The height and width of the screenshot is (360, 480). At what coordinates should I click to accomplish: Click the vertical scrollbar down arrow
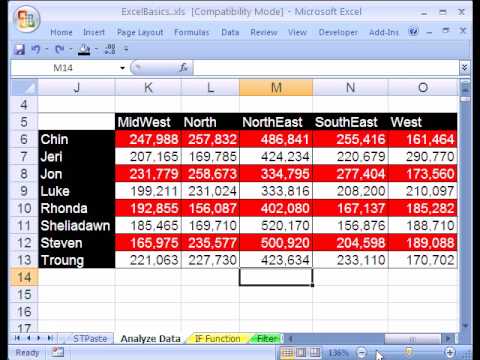pos(465,326)
